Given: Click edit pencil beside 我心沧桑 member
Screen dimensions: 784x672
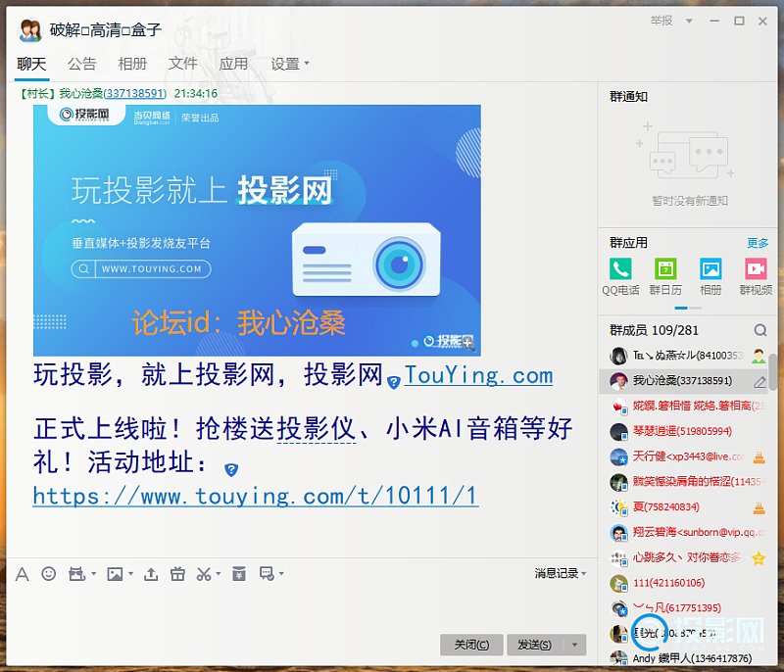Looking at the screenshot, I should [760, 383].
